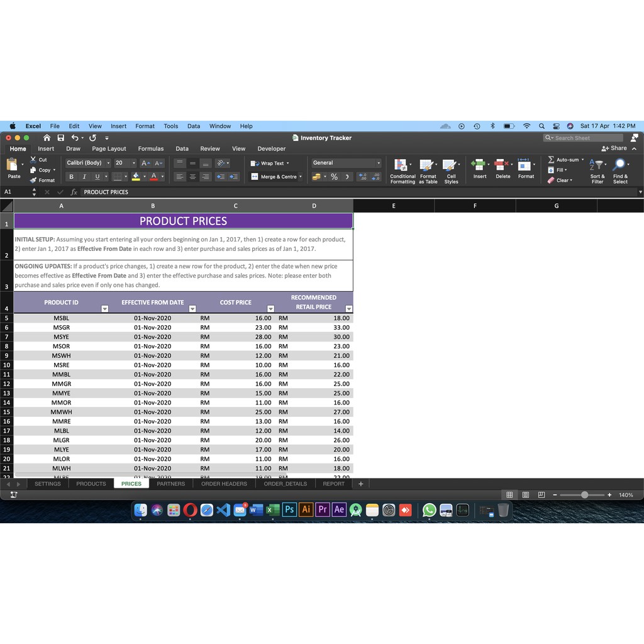Switch to the ORDER HEADERS sheet tab
The width and height of the screenshot is (644, 644).
pyautogui.click(x=224, y=484)
